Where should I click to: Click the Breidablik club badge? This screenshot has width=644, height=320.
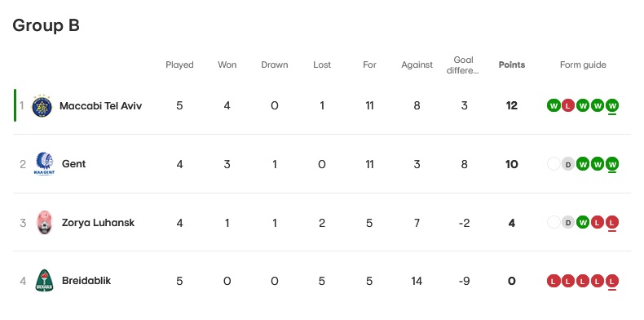pos(44,281)
